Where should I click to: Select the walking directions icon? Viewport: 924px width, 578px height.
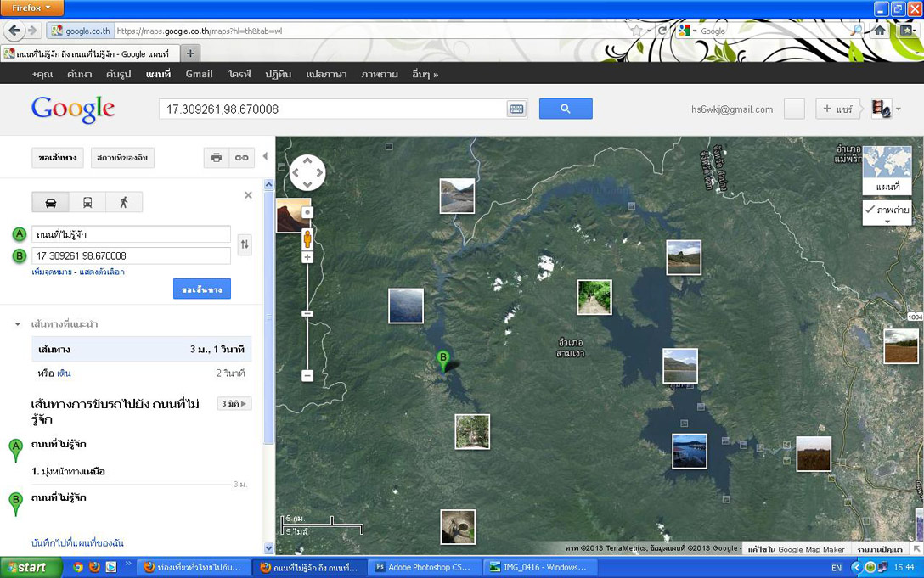coord(124,202)
